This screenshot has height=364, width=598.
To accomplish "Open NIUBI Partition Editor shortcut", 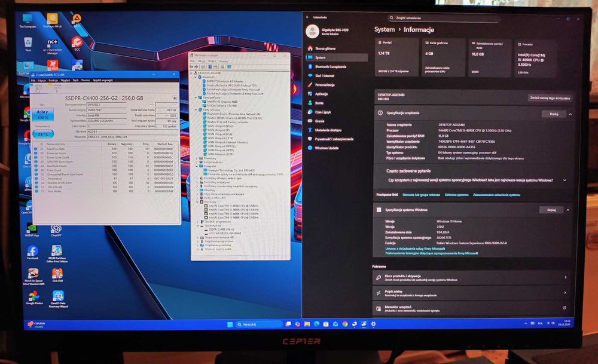I will pyautogui.click(x=57, y=254).
